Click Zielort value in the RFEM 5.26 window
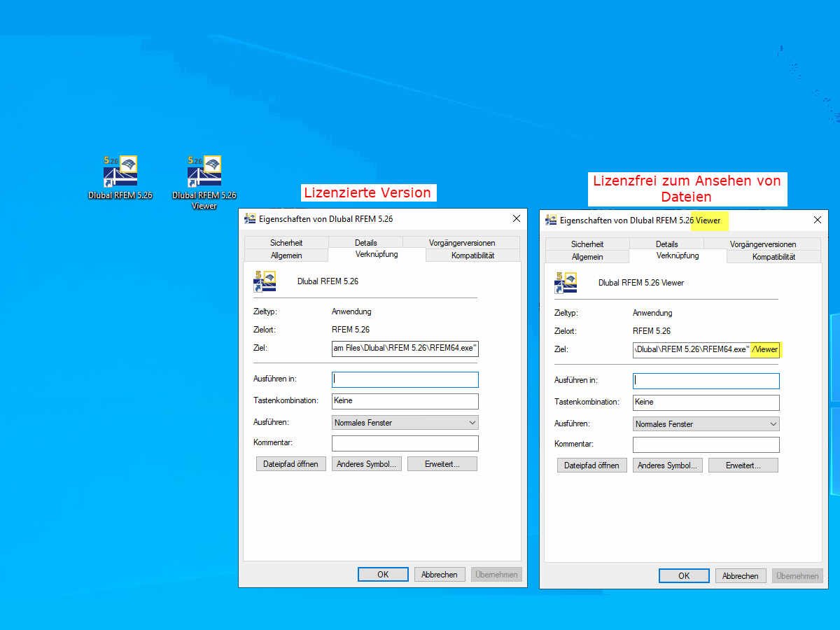The height and width of the screenshot is (630, 840). pyautogui.click(x=351, y=329)
